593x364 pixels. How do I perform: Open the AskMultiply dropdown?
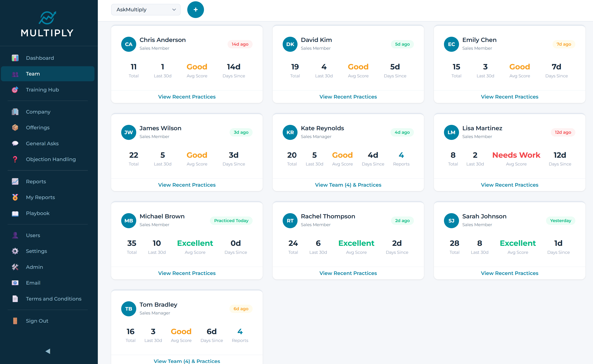tap(146, 10)
